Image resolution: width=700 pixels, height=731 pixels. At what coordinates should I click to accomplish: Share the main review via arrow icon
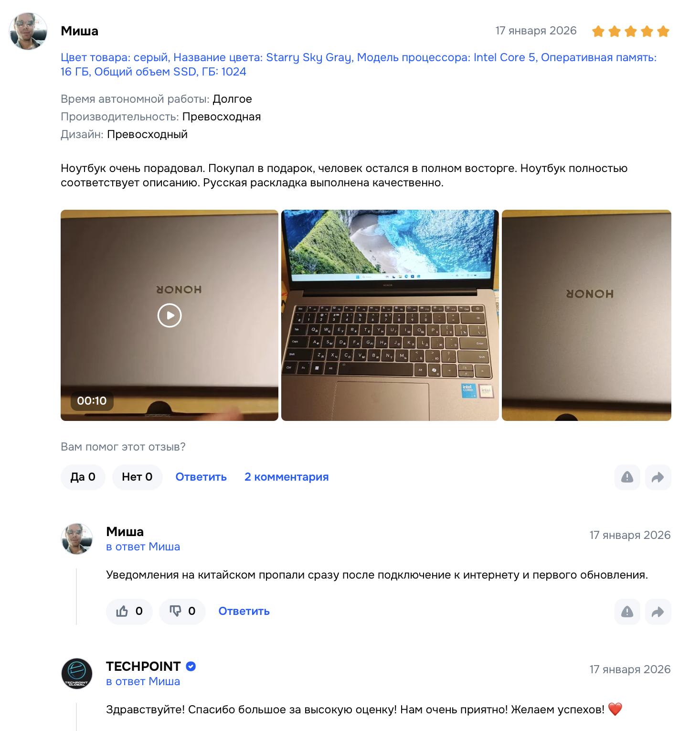658,477
